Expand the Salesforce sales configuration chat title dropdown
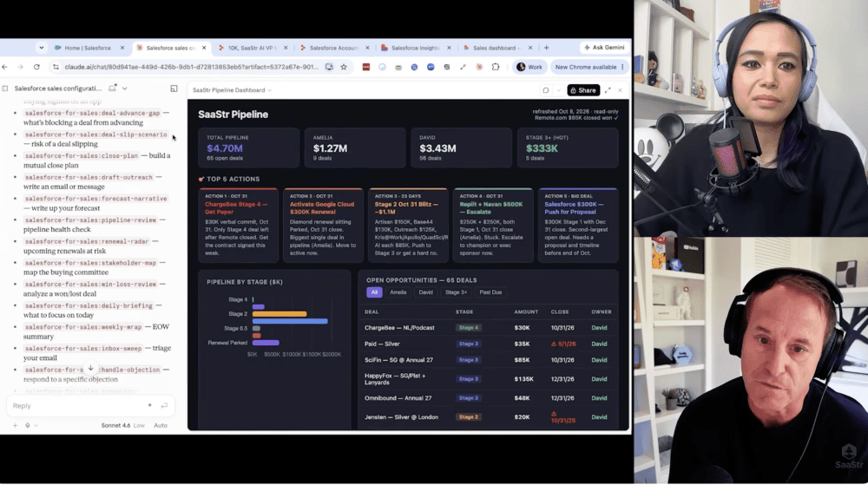868x485 pixels. pyautogui.click(x=124, y=88)
